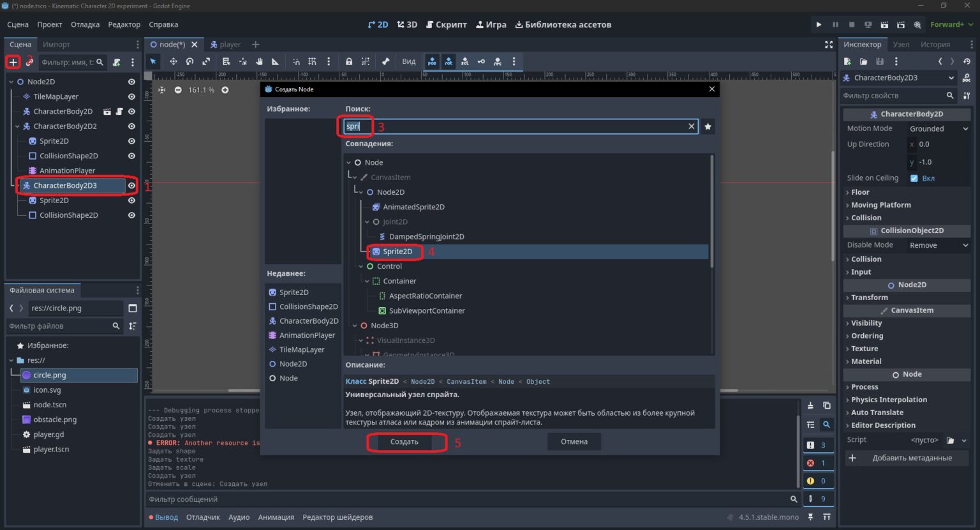The image size is (980, 530).
Task: Toggle rotation keyframe 'rot' icon
Action: coord(449,62)
